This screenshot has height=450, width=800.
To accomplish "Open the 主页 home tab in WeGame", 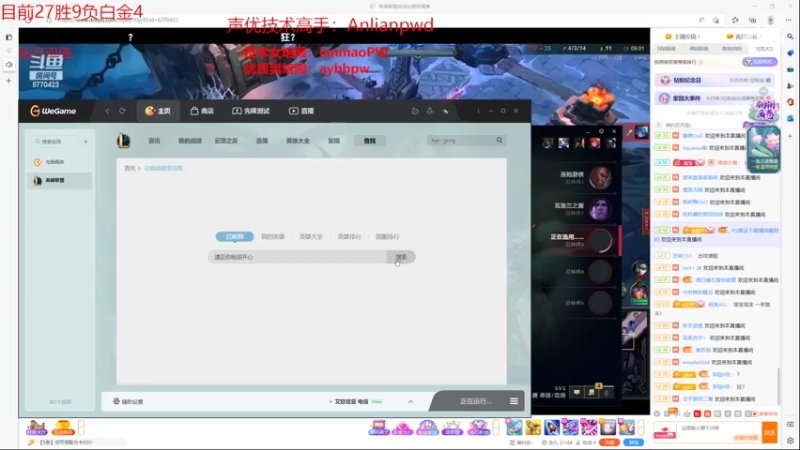I will [x=158, y=111].
